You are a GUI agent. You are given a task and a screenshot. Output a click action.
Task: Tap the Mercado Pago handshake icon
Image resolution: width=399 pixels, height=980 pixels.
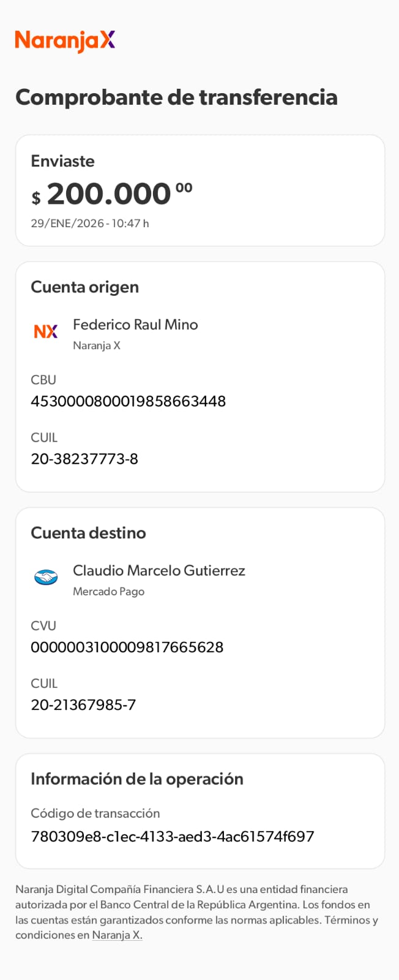(46, 577)
